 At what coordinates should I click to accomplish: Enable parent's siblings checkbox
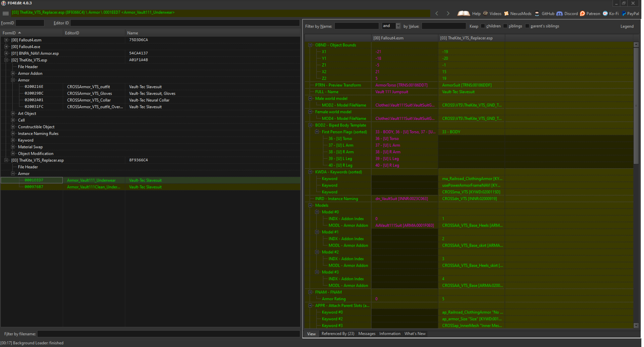tap(527, 26)
